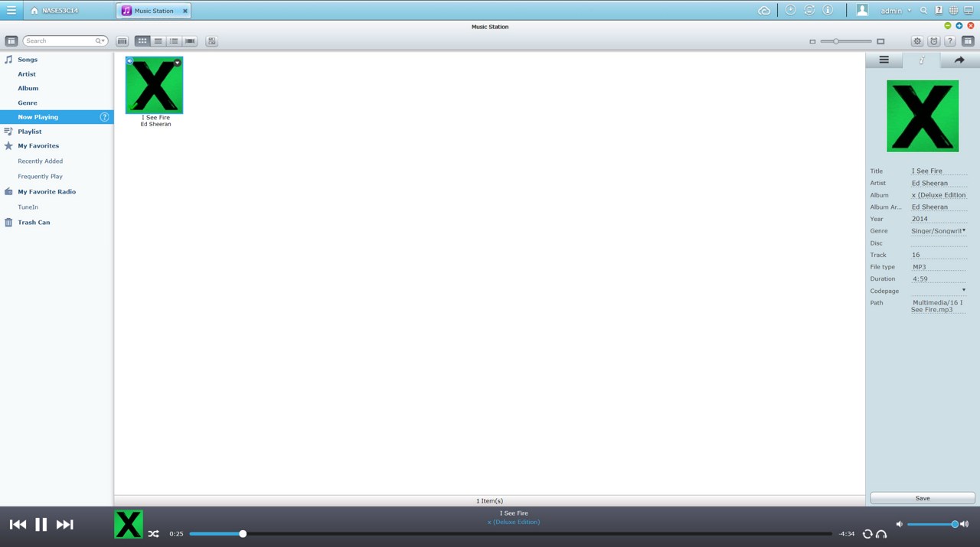The height and width of the screenshot is (547, 980).
Task: Edit the Title field I See Fire
Action: pyautogui.click(x=939, y=171)
